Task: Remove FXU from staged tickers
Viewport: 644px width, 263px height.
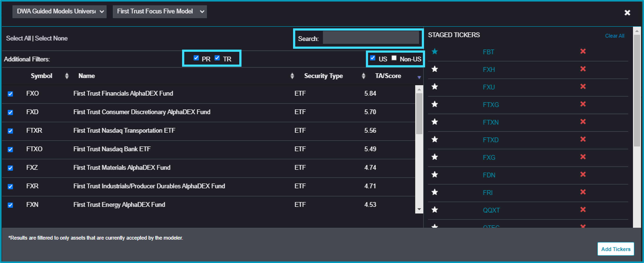Action: coord(583,86)
